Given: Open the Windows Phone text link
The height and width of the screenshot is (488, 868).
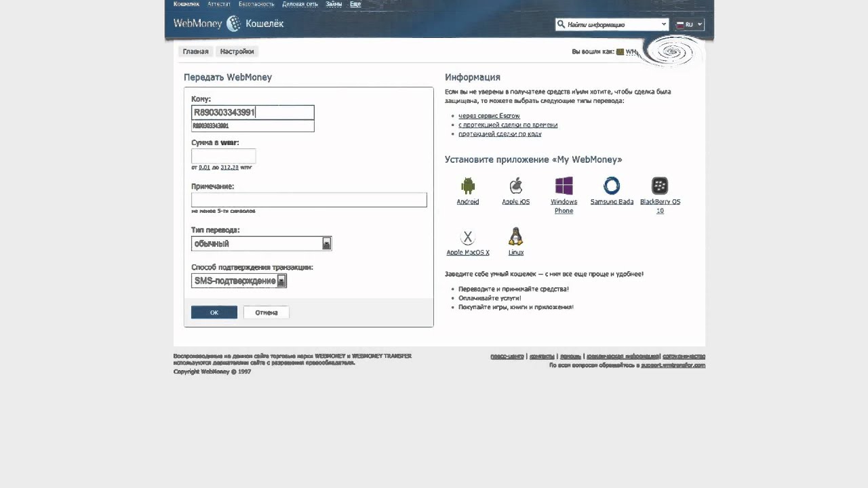Looking at the screenshot, I should (564, 206).
